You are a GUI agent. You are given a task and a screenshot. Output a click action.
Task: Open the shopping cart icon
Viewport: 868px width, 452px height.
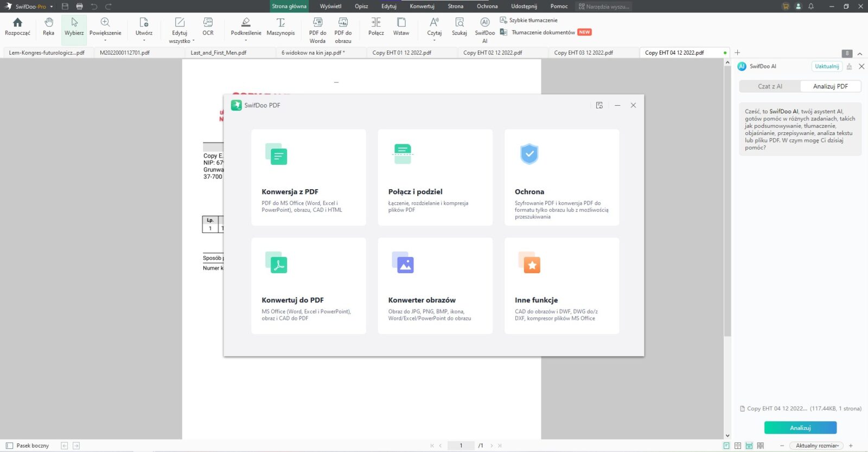tap(786, 7)
